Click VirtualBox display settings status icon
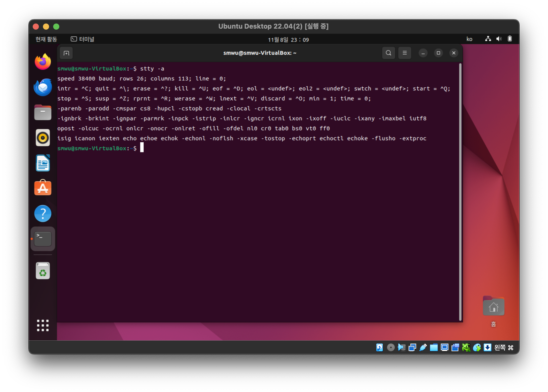Viewport: 548px width, 392px height. (444, 347)
